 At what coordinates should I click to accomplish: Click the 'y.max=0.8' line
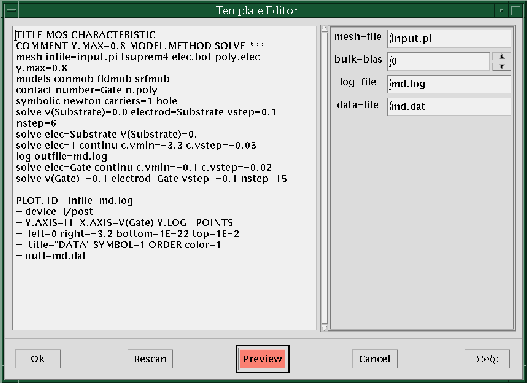pos(41,68)
